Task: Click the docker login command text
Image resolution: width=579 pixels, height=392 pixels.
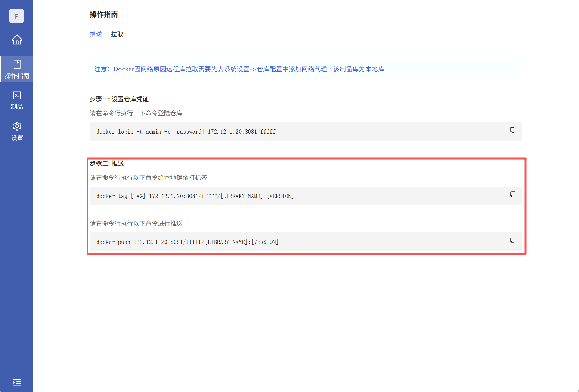Action: point(186,132)
